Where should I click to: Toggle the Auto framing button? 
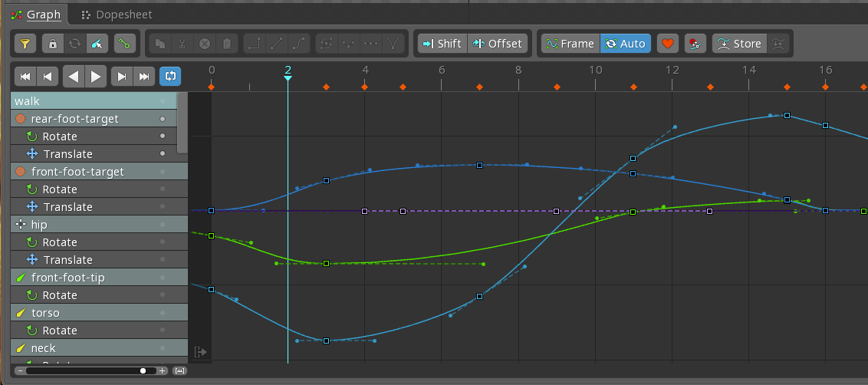click(626, 44)
